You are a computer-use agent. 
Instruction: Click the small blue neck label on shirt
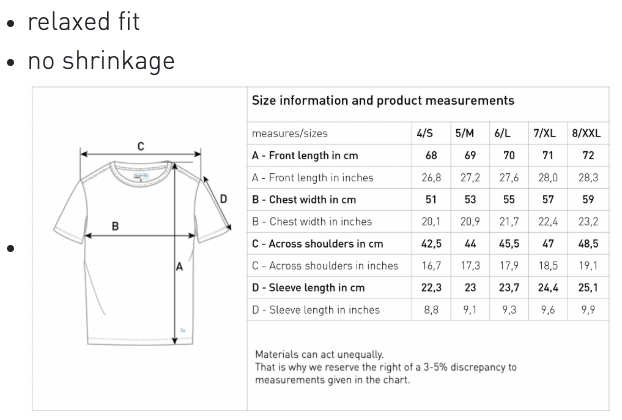point(140,176)
